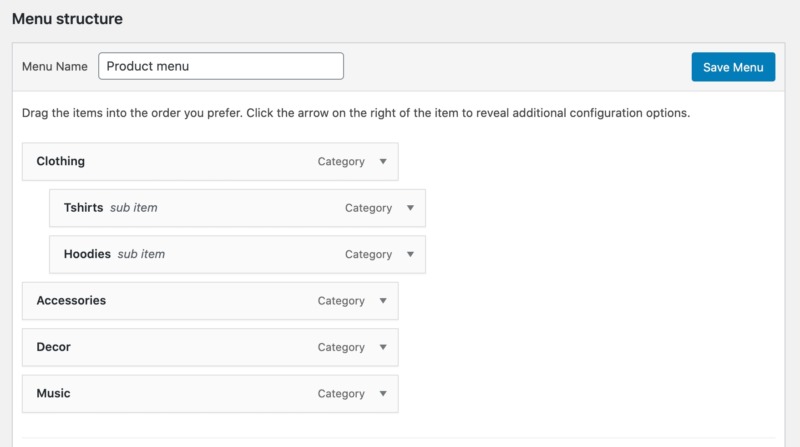Select the Clothing menu item title
The width and height of the screenshot is (800, 447).
click(x=60, y=162)
